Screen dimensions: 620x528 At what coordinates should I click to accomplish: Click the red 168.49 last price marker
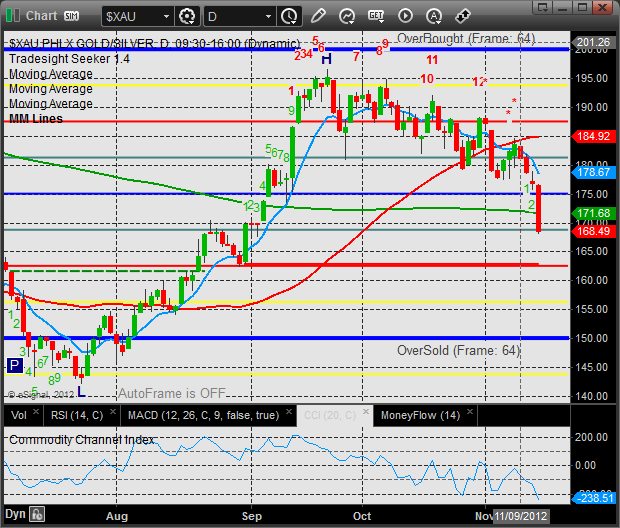(x=594, y=231)
